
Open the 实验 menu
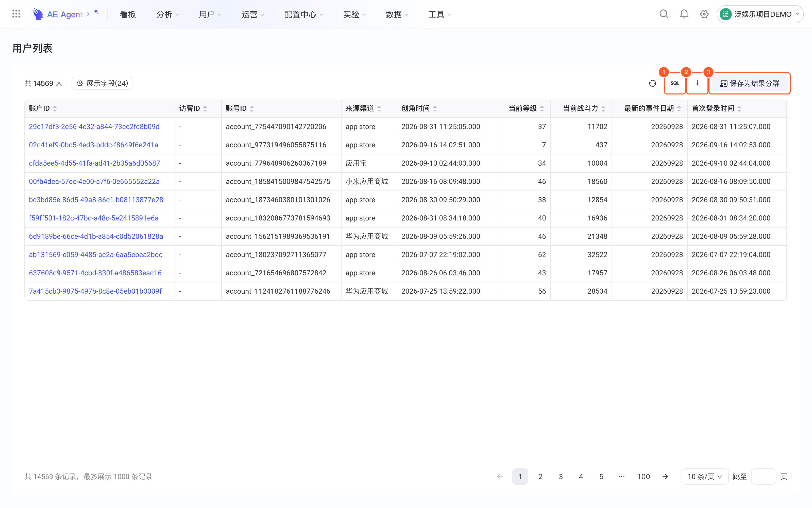pyautogui.click(x=354, y=14)
